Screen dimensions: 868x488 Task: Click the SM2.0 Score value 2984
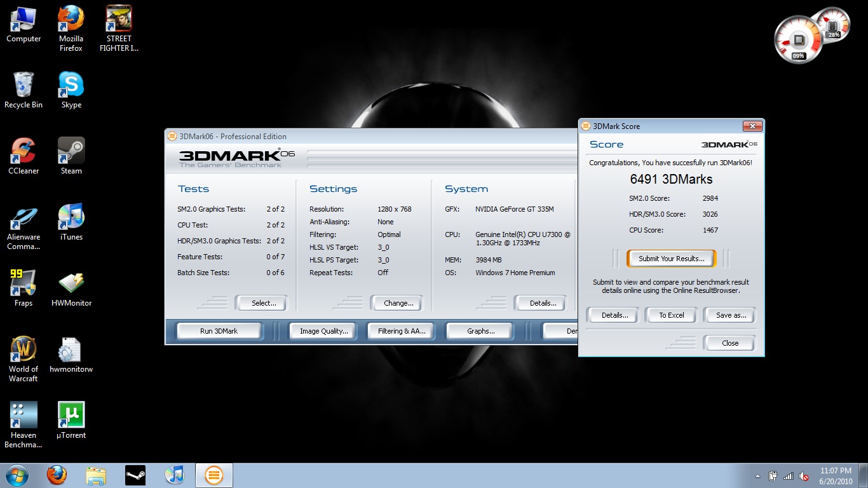pos(710,198)
